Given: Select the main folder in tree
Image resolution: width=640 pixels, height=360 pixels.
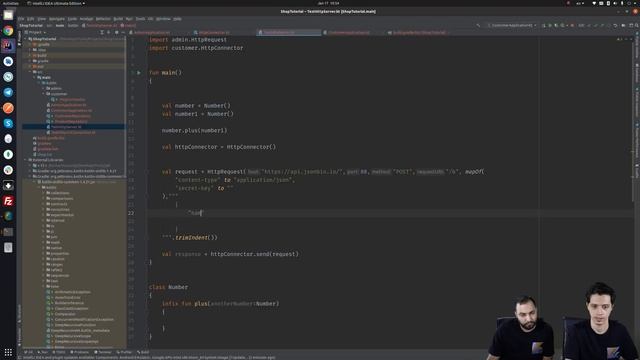Looking at the screenshot, I should [x=73, y=77].
